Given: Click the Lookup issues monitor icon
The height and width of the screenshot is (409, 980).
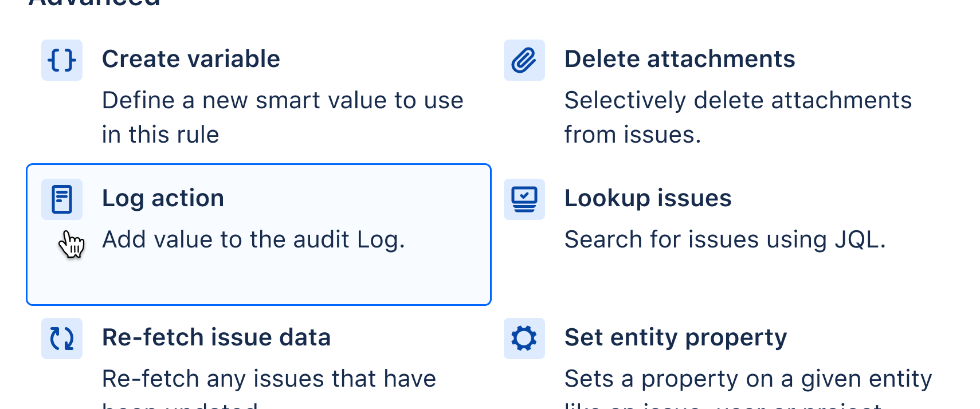Looking at the screenshot, I should pyautogui.click(x=524, y=199).
